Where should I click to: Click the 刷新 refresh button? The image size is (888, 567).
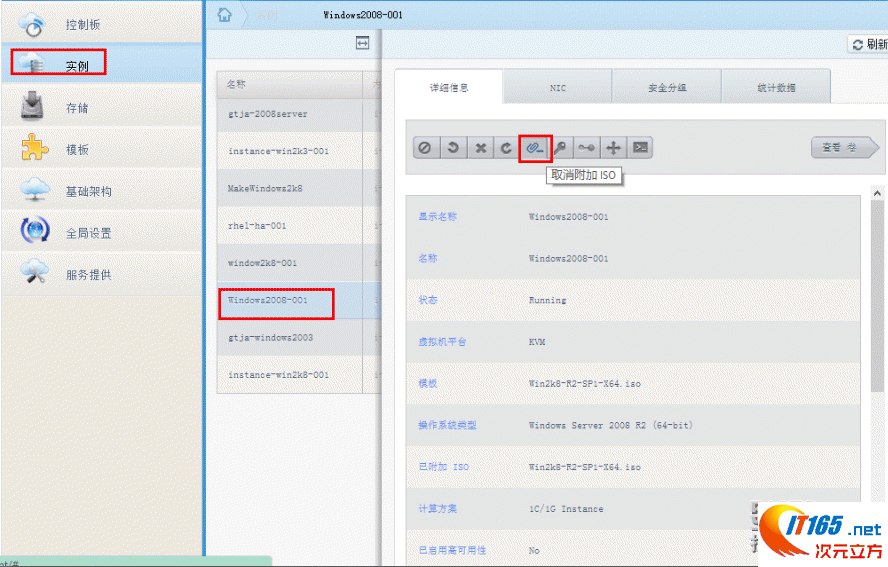point(869,44)
